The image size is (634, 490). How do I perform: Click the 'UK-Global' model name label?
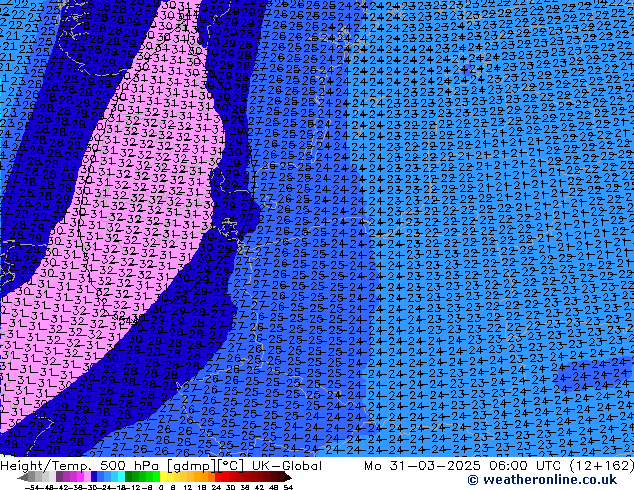287,466
